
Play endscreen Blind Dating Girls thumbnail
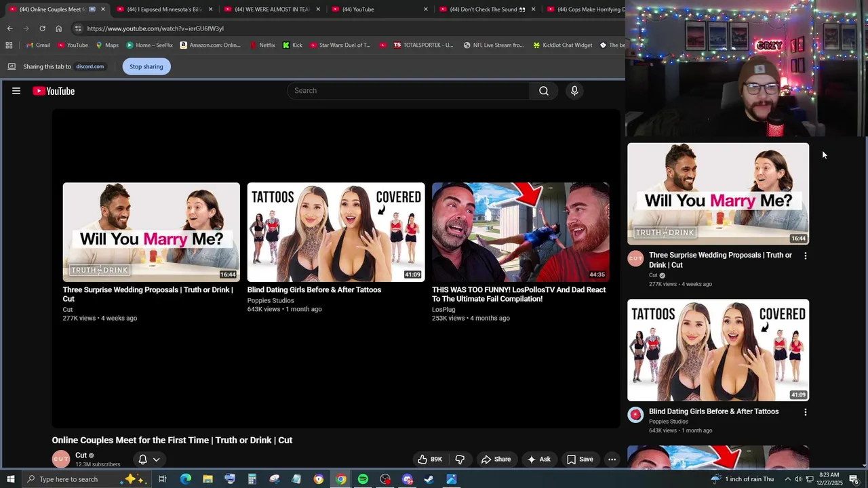[336, 232]
